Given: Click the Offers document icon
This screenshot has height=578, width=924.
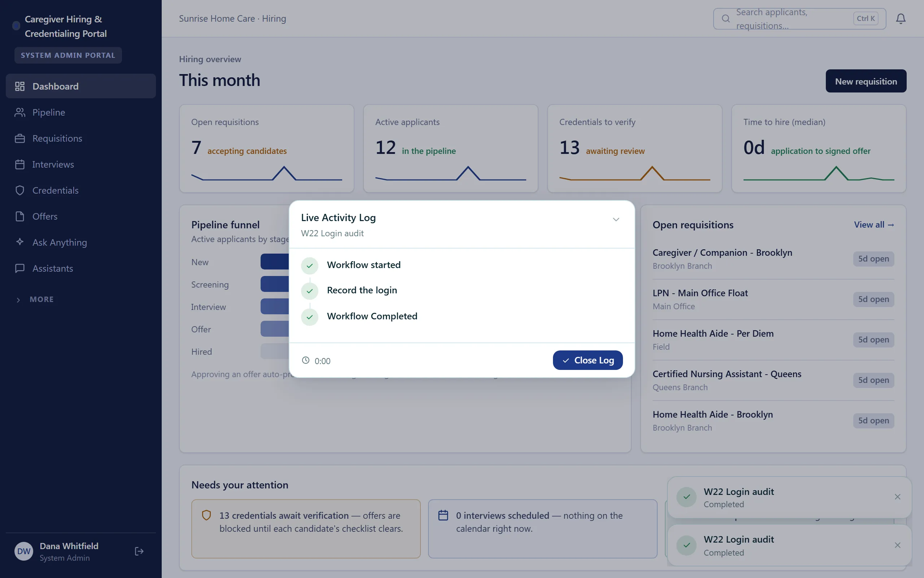Looking at the screenshot, I should click(20, 216).
